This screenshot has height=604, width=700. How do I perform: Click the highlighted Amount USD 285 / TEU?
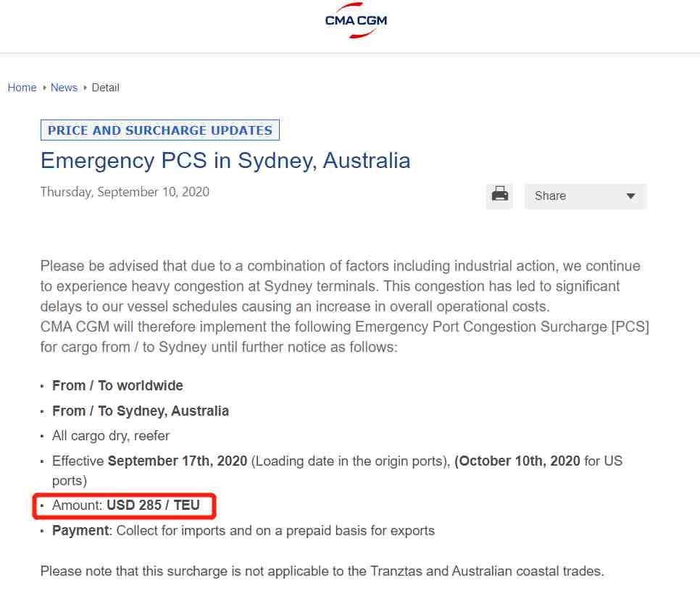125,505
